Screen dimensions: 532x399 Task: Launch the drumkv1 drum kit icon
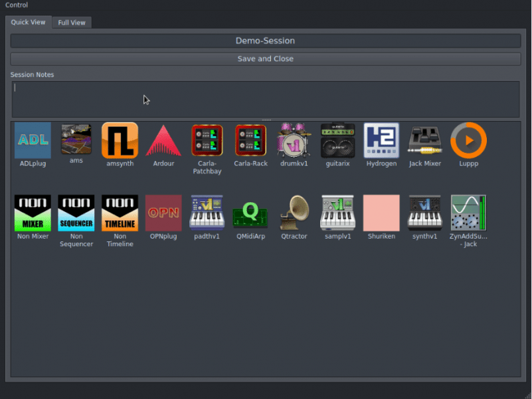[x=294, y=140]
